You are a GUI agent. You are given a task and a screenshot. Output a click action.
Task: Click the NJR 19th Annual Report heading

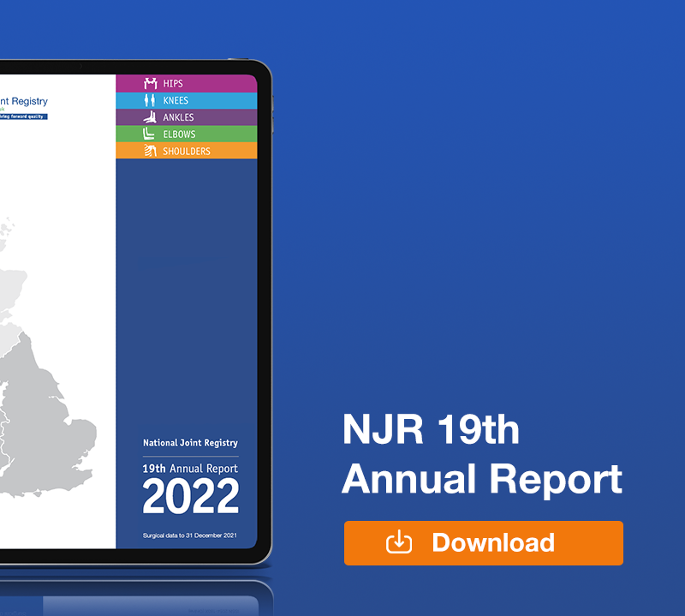(x=481, y=454)
